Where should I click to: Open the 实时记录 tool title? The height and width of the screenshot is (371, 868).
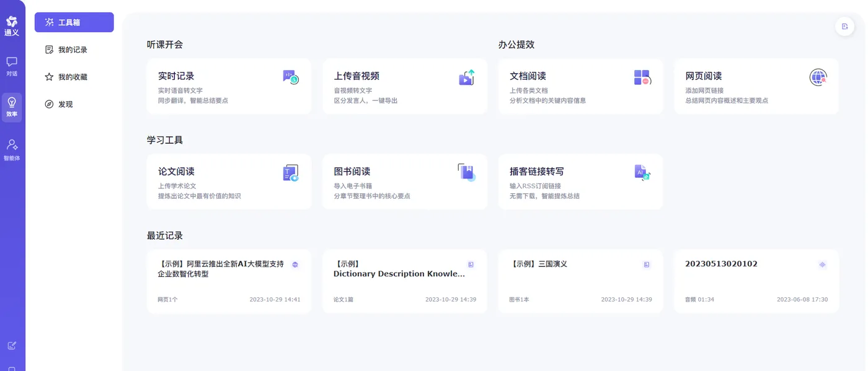(x=176, y=76)
